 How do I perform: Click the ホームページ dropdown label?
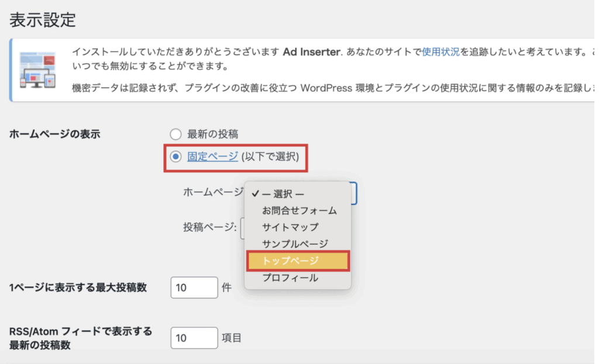click(212, 192)
